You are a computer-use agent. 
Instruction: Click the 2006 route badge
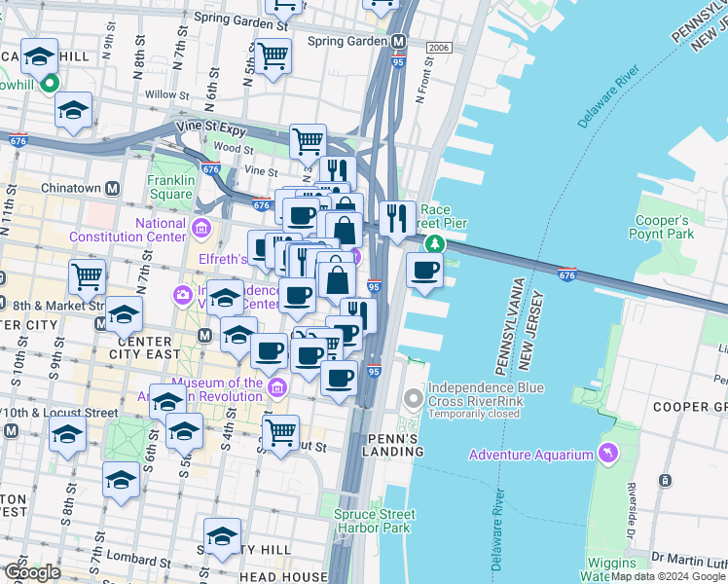(x=439, y=48)
